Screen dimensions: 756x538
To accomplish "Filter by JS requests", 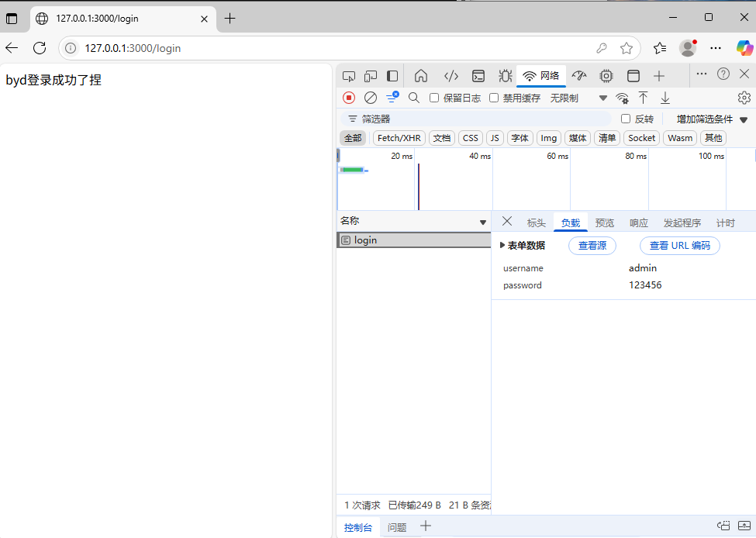I will click(495, 138).
